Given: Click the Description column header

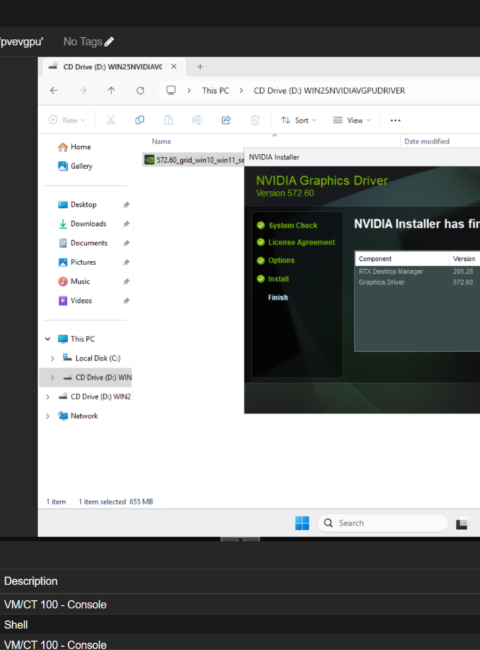Looking at the screenshot, I should 31,581.
